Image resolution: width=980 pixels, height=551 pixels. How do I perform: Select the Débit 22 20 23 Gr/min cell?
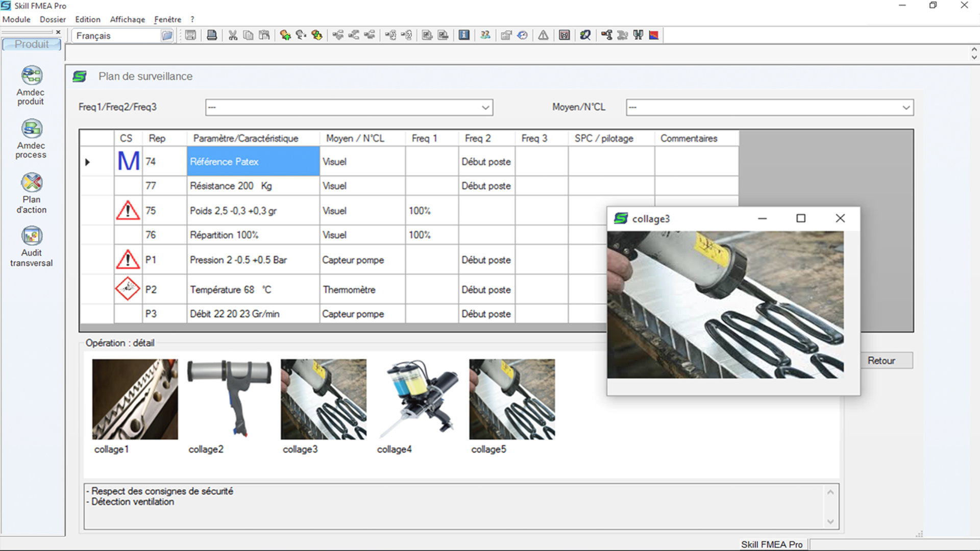pos(253,314)
